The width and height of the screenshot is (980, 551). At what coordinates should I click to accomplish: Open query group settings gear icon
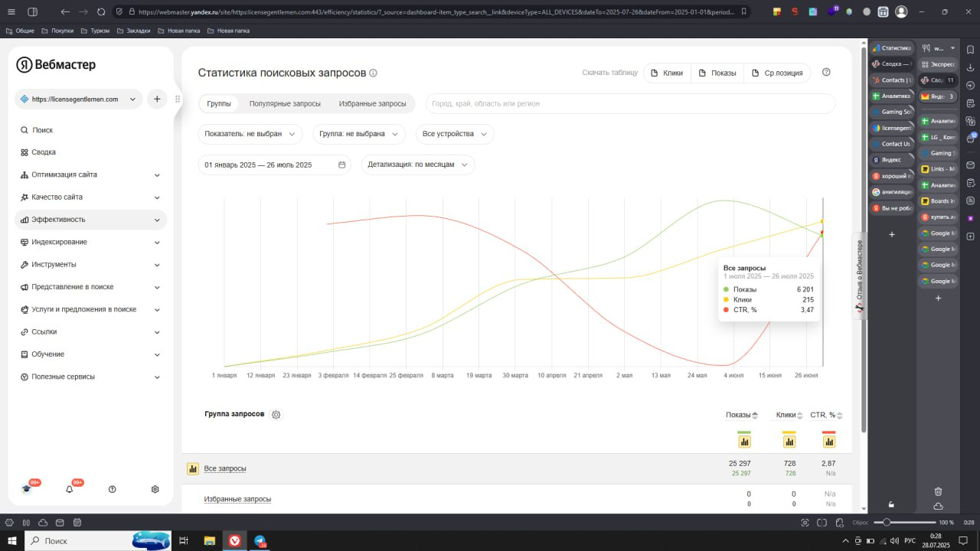tap(276, 415)
